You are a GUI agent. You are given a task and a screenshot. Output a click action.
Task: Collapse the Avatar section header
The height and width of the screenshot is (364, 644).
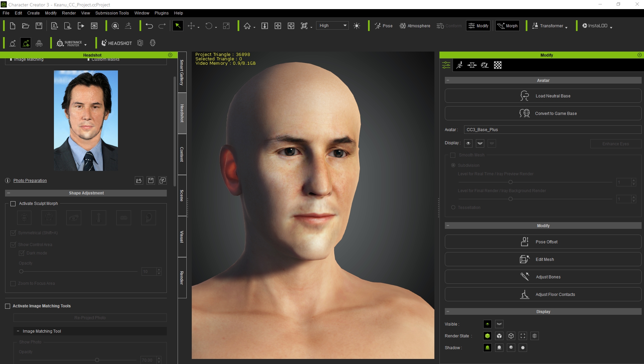click(x=448, y=80)
